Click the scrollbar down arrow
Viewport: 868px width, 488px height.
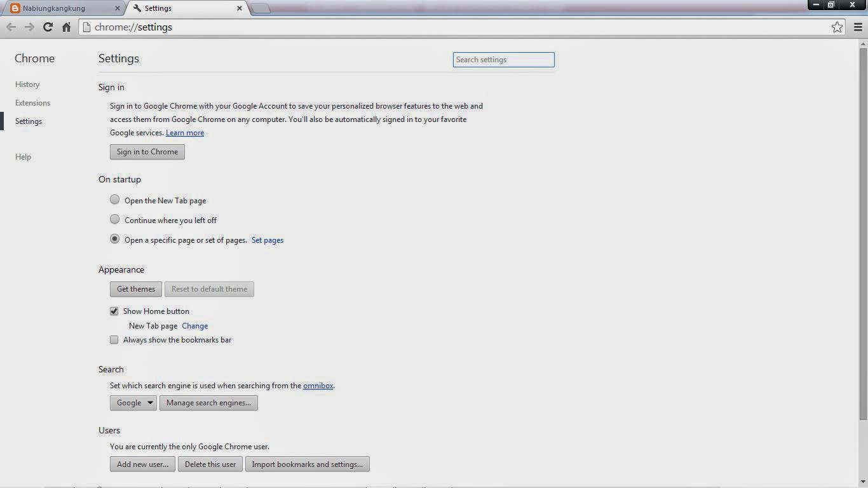pyautogui.click(x=863, y=483)
